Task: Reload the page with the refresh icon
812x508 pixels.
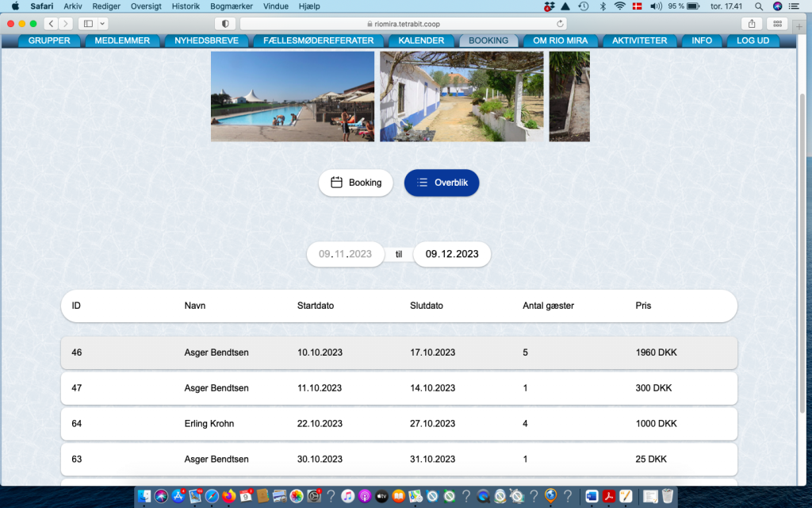Action: click(x=561, y=24)
